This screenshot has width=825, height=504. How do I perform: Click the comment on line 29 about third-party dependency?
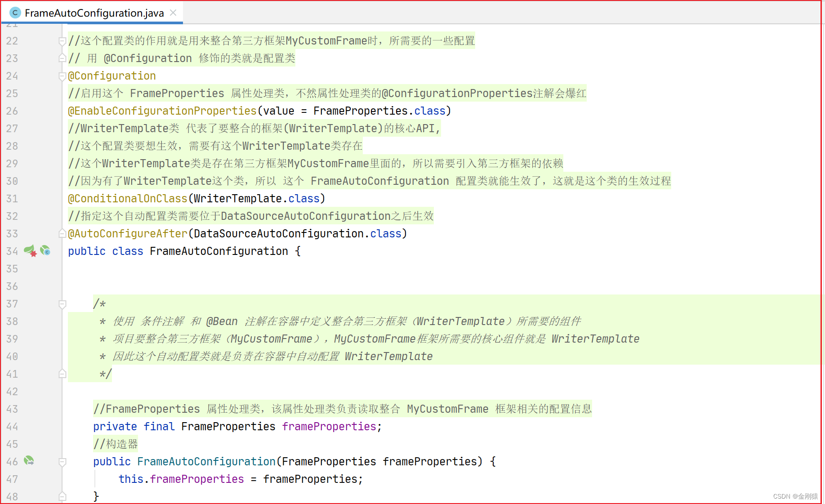click(x=316, y=164)
